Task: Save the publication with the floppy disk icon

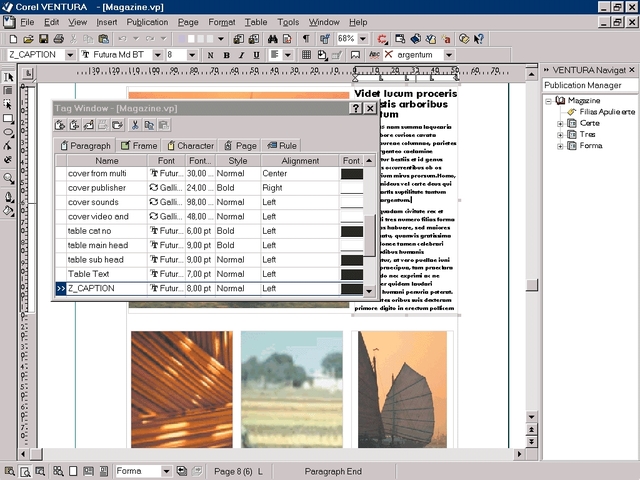Action: tap(43, 39)
